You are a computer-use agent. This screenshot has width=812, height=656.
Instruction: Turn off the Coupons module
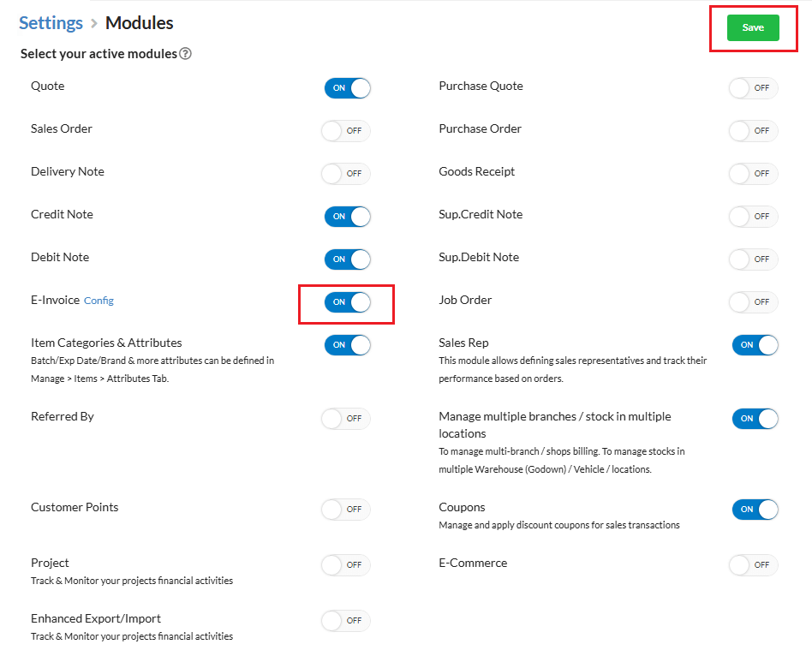(x=755, y=509)
